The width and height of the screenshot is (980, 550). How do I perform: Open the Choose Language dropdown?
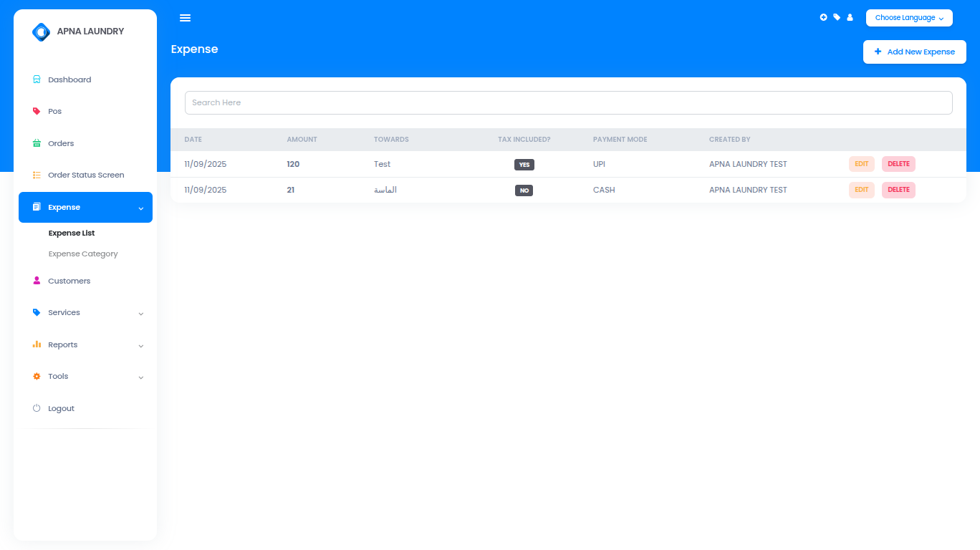(x=908, y=18)
